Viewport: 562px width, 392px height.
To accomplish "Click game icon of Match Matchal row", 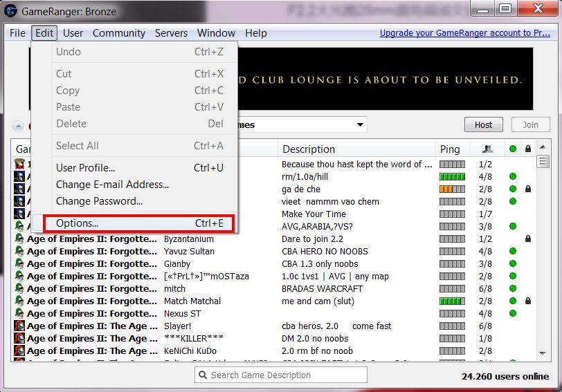I will click(19, 301).
